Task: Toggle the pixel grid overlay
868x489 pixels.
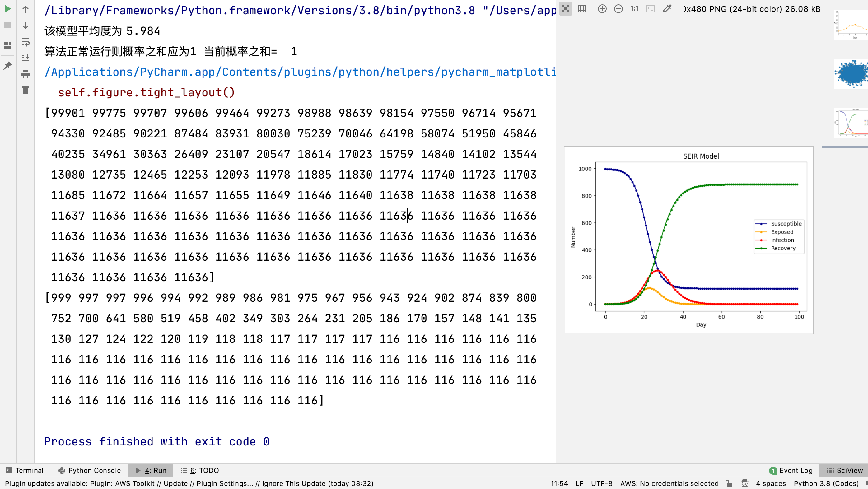Action: [581, 9]
